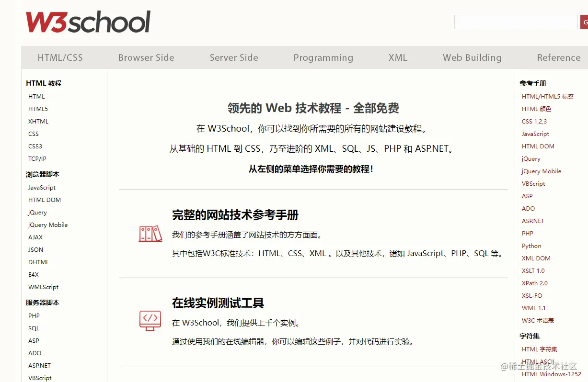Open the Programming navigation tab
Screen dimensions: 588x382
pyautogui.click(x=323, y=57)
